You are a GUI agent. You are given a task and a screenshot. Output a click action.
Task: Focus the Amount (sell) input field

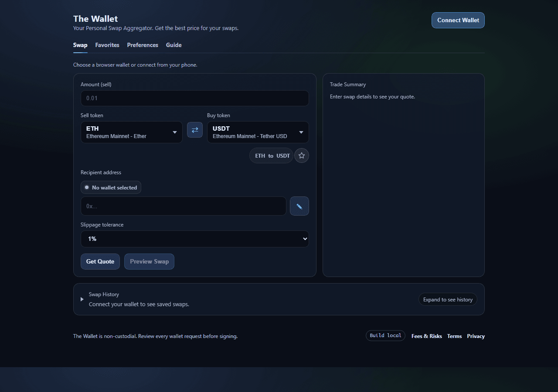195,98
